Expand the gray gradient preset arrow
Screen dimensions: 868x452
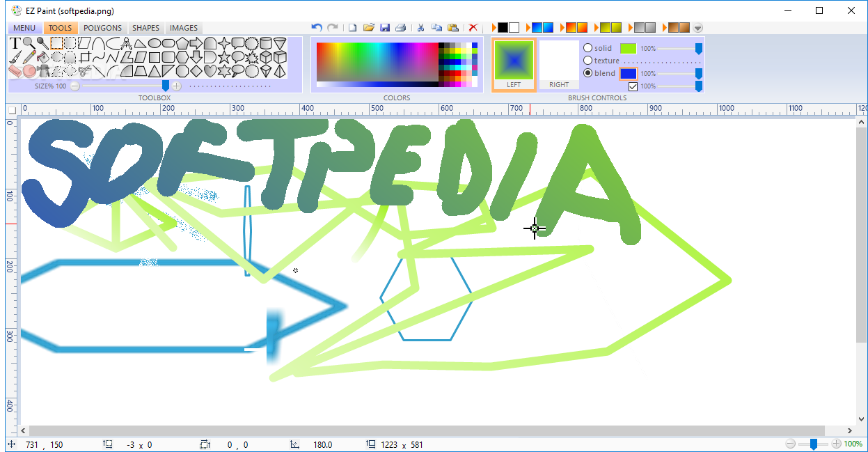[631, 27]
